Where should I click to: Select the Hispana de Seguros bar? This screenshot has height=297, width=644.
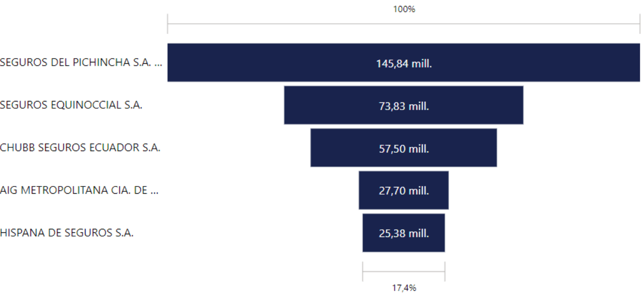coord(404,233)
